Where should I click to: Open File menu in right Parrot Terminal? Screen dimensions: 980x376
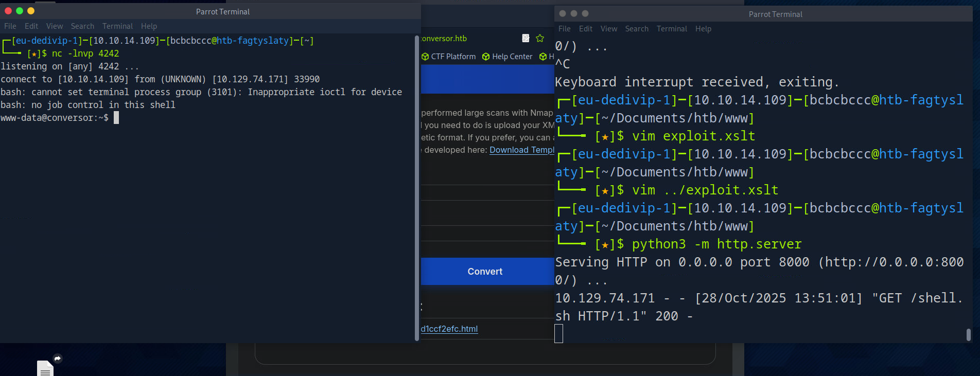coord(565,29)
